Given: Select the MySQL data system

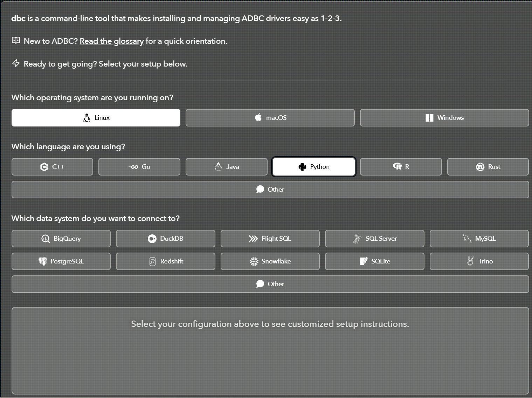Looking at the screenshot, I should click(x=479, y=239).
